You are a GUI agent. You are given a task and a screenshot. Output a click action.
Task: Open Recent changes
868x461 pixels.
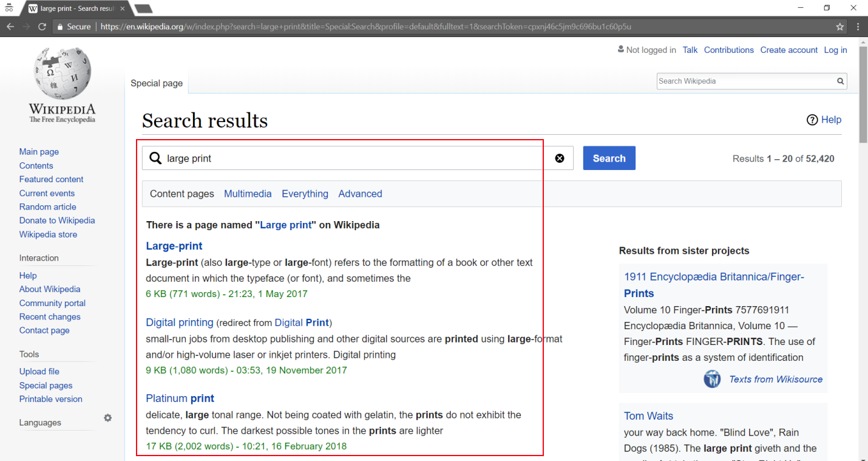tap(50, 316)
